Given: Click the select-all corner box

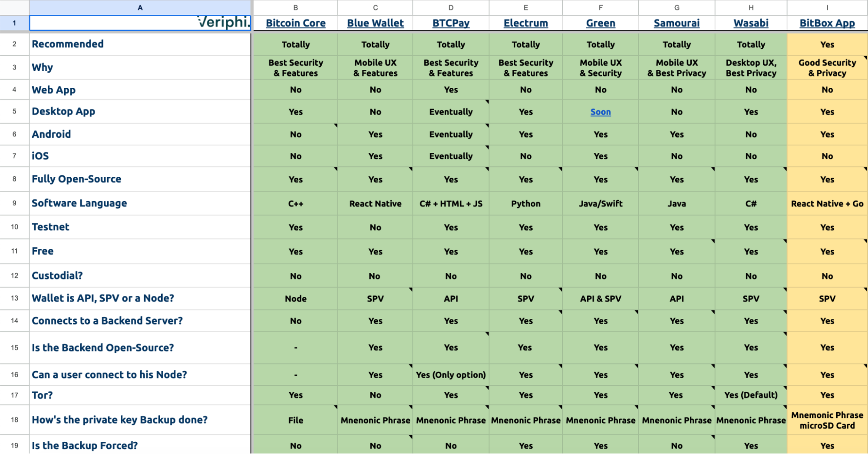Looking at the screenshot, I should (x=14, y=7).
